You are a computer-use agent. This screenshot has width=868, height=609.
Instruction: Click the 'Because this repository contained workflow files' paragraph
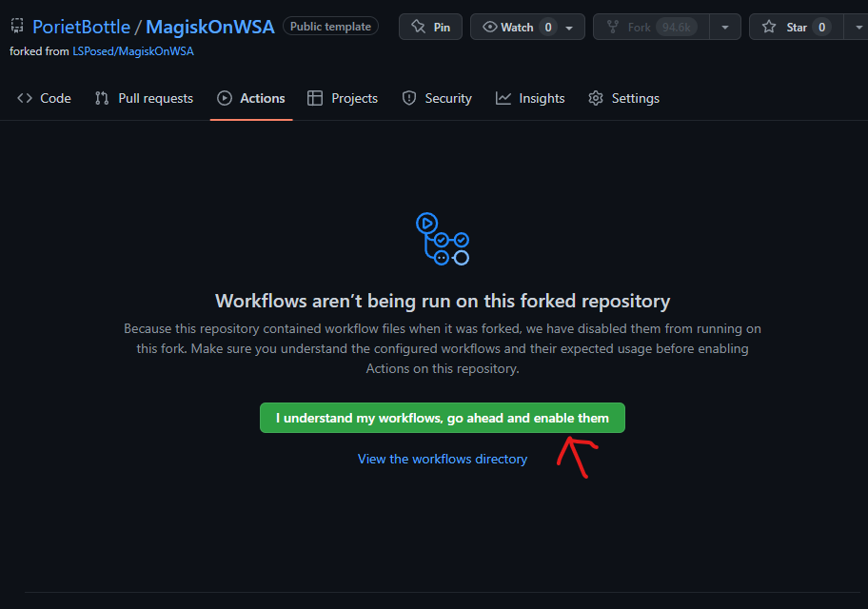443,349
